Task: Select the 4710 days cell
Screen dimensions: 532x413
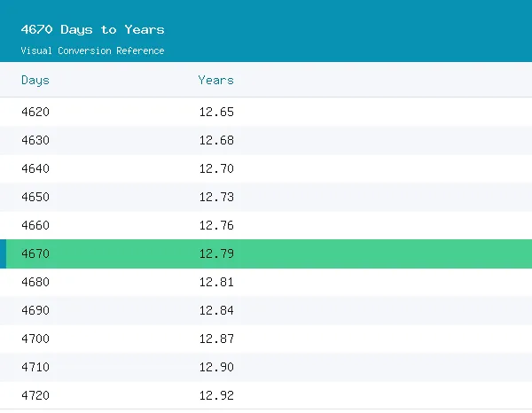Action: pyautogui.click(x=35, y=367)
